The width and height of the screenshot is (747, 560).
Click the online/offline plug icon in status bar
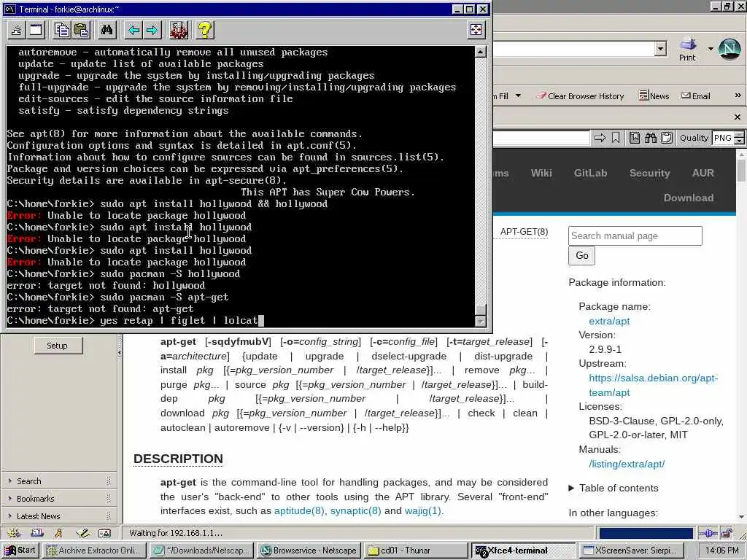coord(708,533)
